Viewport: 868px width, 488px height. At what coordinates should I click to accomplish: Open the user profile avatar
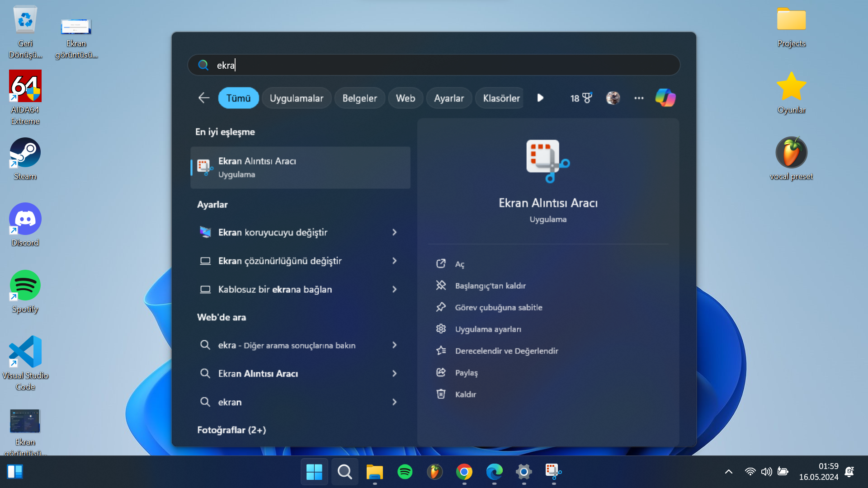tap(613, 98)
